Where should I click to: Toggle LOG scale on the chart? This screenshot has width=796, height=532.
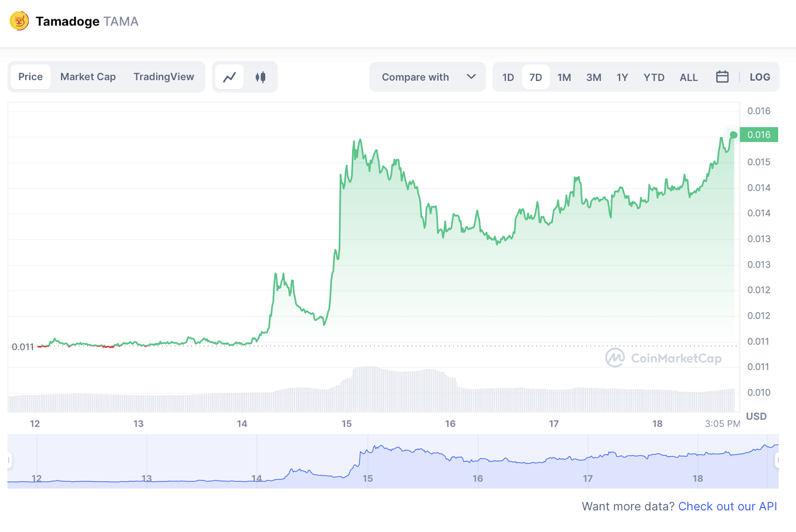click(760, 77)
